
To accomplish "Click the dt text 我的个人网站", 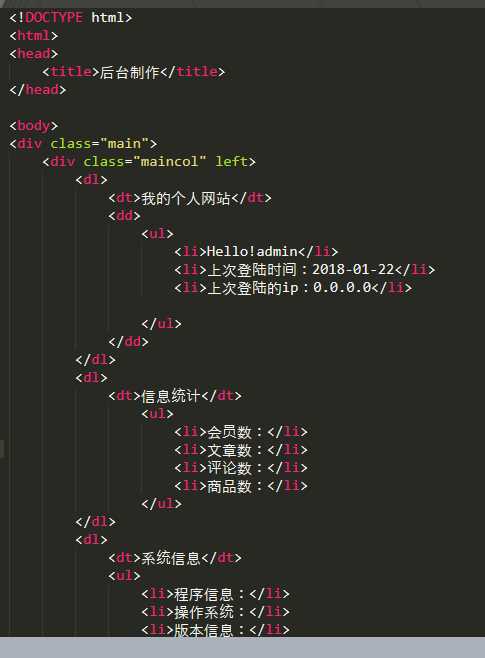I will [186, 198].
